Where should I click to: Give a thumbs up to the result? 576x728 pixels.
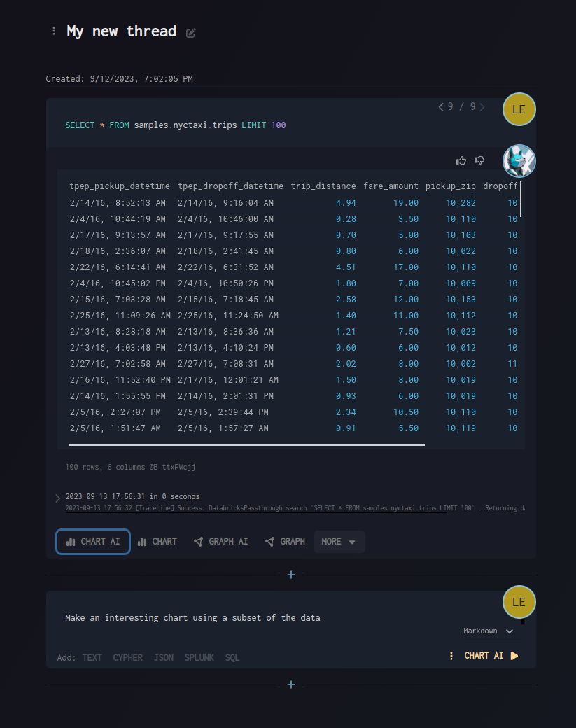pyautogui.click(x=461, y=160)
